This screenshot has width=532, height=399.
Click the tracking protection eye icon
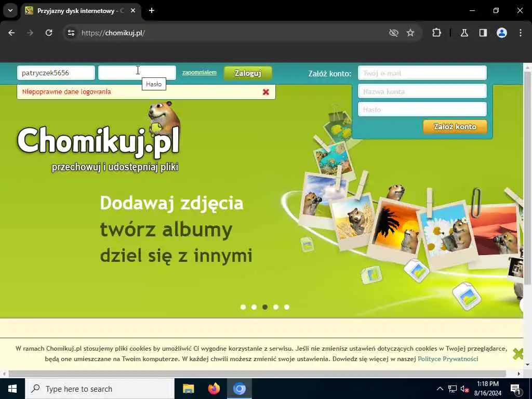pos(394,33)
